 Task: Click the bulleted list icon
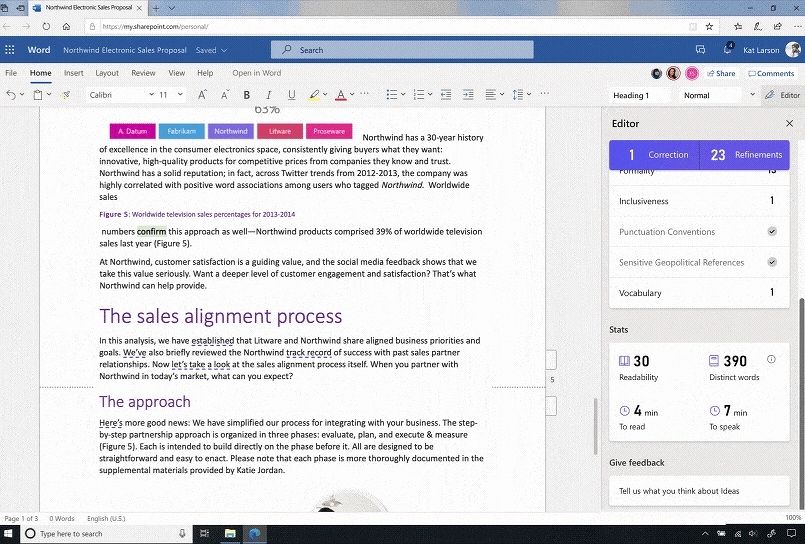391,95
